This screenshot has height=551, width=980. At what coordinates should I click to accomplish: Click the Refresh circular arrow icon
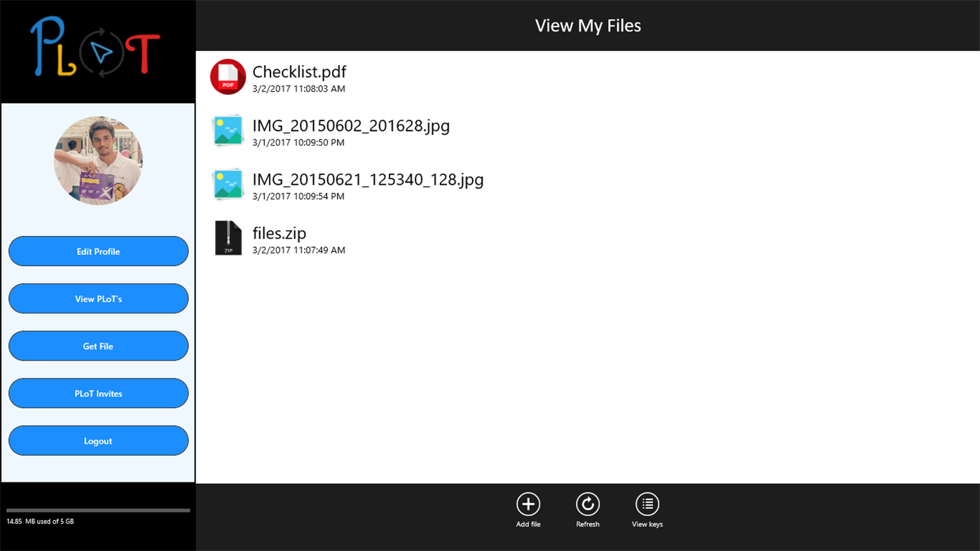click(x=588, y=504)
